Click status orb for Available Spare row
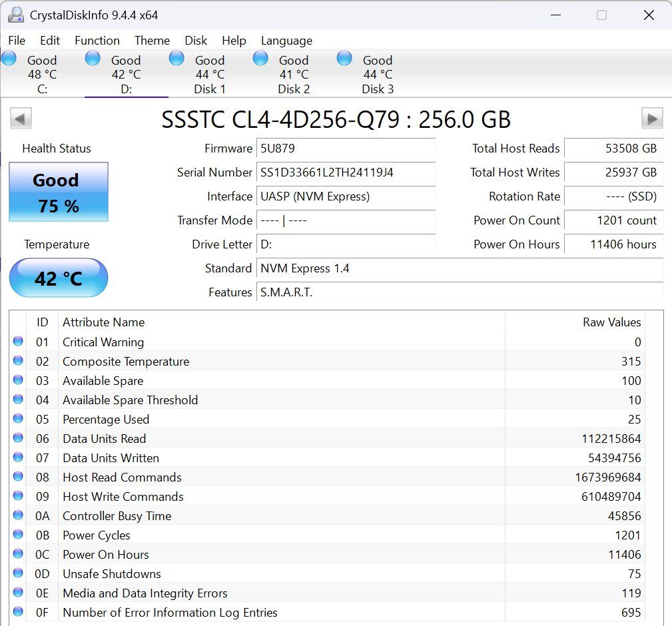 18,380
